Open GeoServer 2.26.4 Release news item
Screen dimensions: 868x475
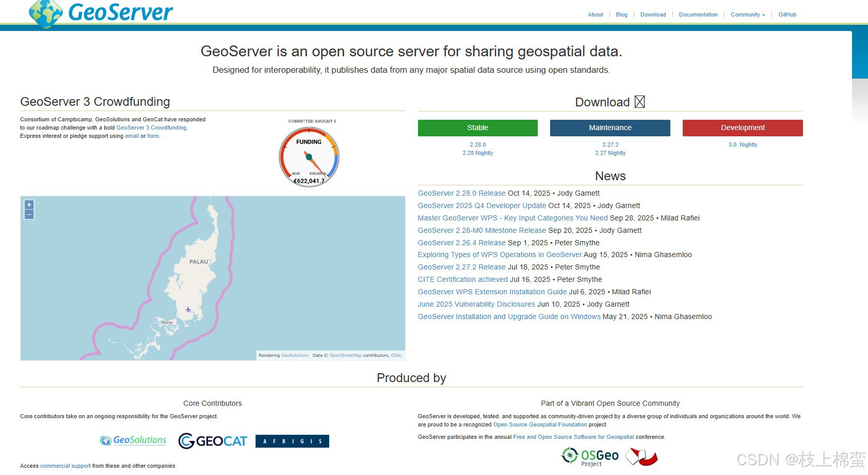point(462,243)
